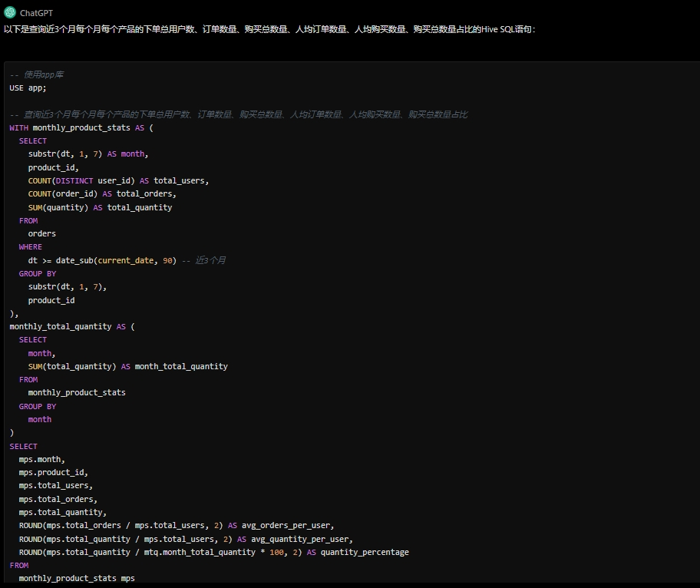The image size is (700, 588).
Task: Click the "mps.total_quantity," column line
Action: click(x=62, y=513)
